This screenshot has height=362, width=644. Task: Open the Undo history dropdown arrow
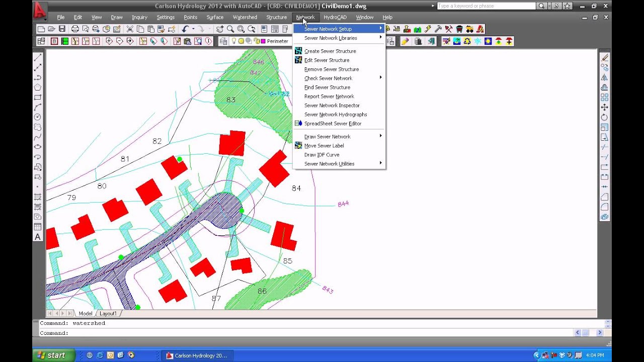coord(193,29)
